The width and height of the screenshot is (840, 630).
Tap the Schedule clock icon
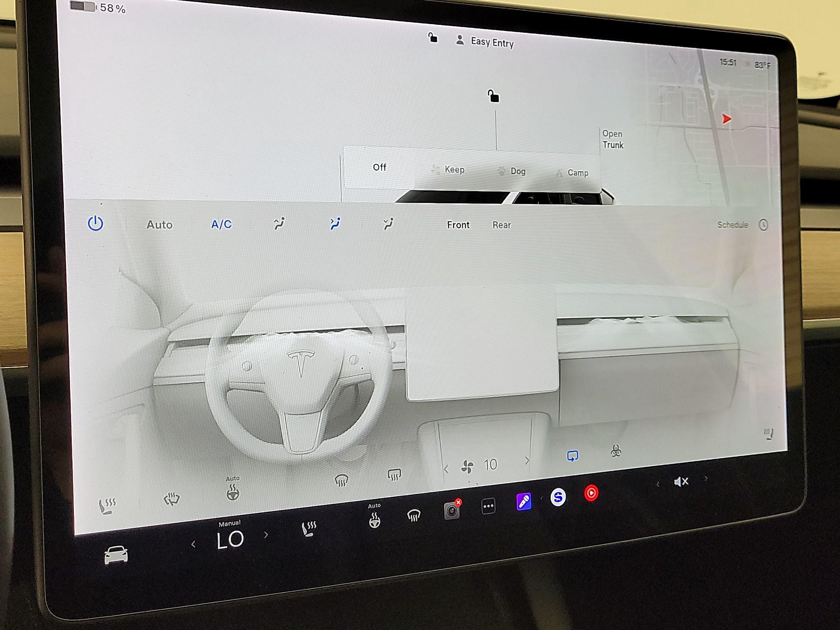pos(763,225)
